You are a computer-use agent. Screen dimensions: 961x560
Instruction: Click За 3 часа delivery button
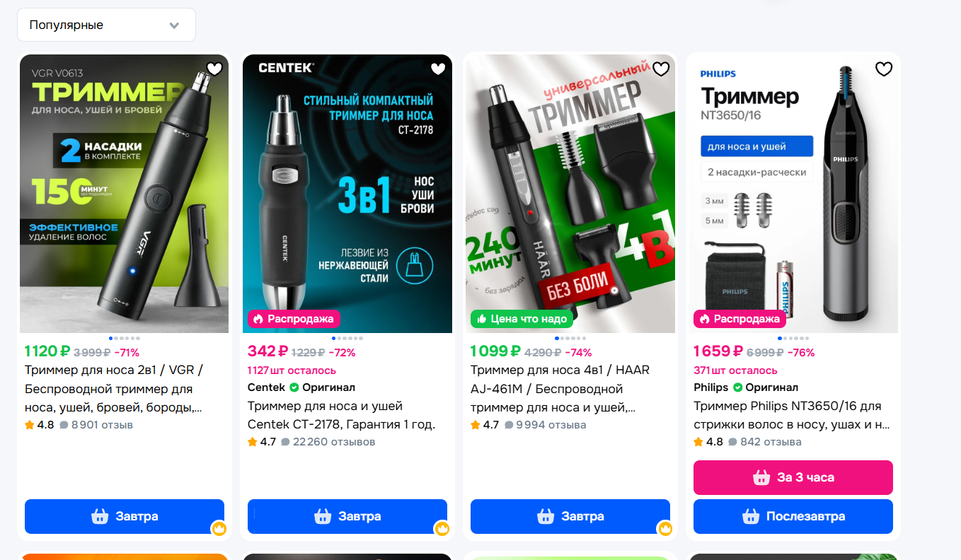(x=793, y=477)
